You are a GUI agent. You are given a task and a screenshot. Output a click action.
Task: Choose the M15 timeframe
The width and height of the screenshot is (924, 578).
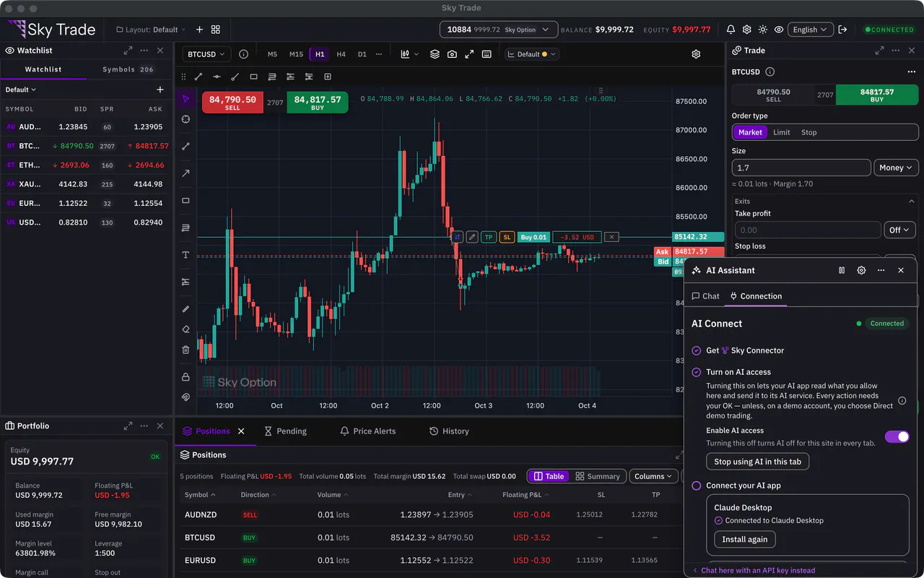point(296,54)
